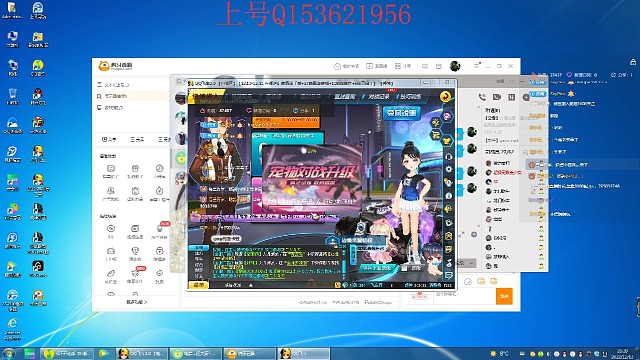Start a voice call in the QQ chat window
The height and width of the screenshot is (360, 640).
(x=482, y=97)
